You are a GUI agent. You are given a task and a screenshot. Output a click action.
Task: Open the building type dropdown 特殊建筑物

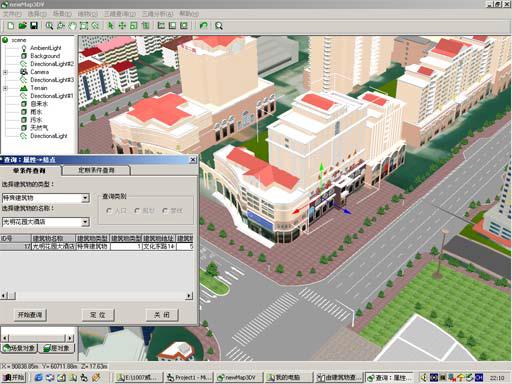(x=85, y=198)
